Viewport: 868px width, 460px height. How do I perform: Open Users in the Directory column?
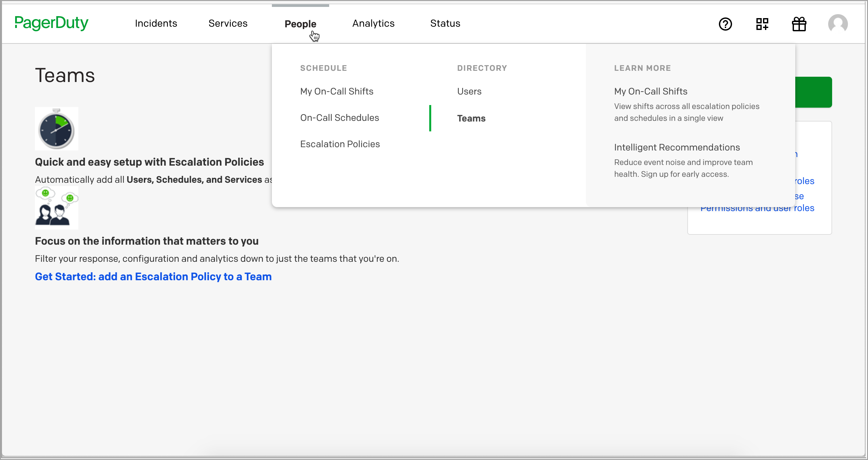469,91
